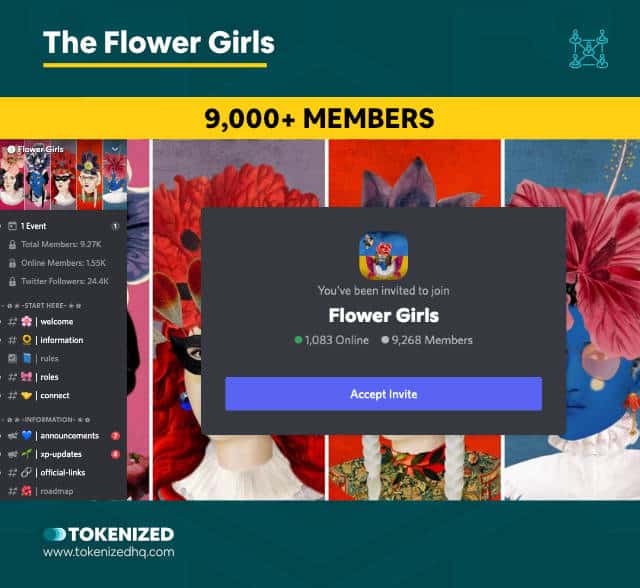Open the announcements channel
This screenshot has height=588, width=640.
pos(62,436)
